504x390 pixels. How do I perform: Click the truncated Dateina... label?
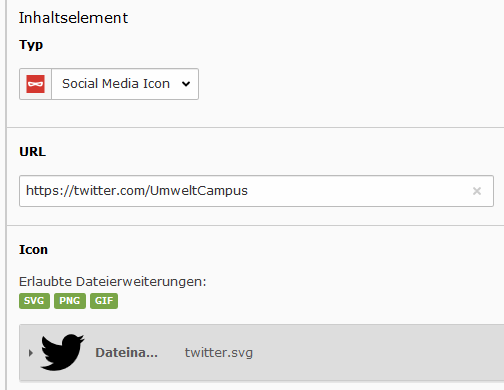(x=126, y=353)
